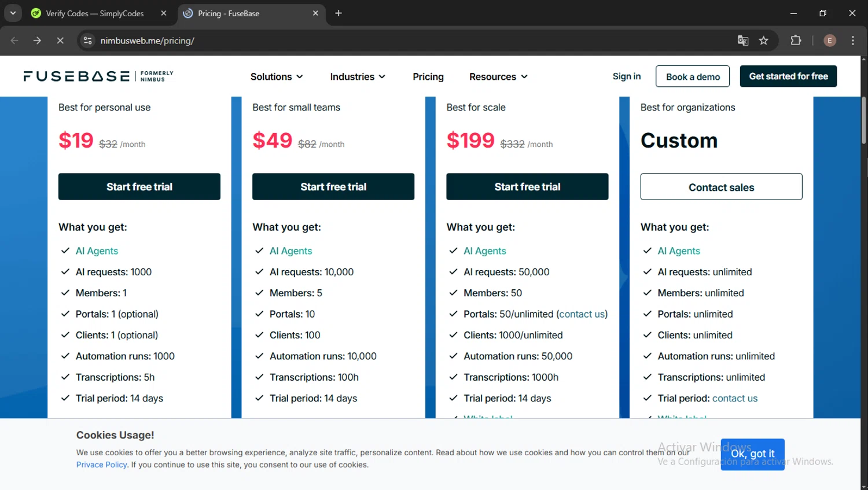Click the Custom plan heading
The image size is (868, 490).
[679, 141]
